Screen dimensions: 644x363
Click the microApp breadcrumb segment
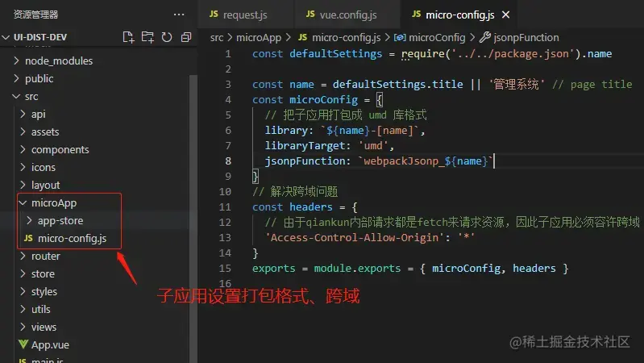point(259,38)
